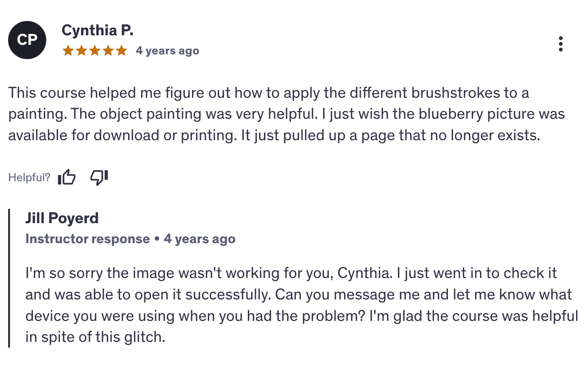Click the review's "4 years ago" timestamp

click(x=167, y=51)
